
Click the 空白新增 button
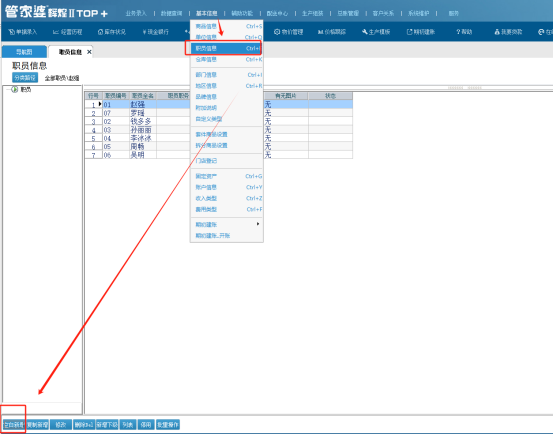[x=13, y=424]
